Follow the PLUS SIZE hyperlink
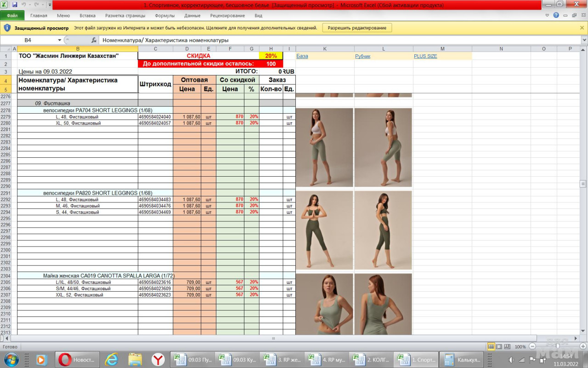The width and height of the screenshot is (588, 368). tap(425, 56)
